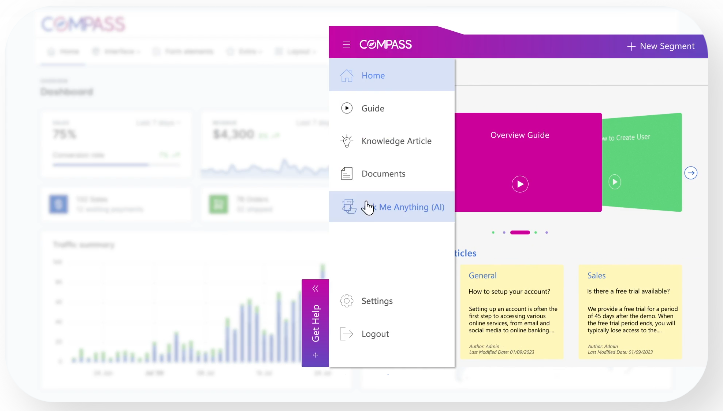Open 'Is there a free trial available?' article
Viewport: 723px width, 411px height.
pyautogui.click(x=628, y=291)
